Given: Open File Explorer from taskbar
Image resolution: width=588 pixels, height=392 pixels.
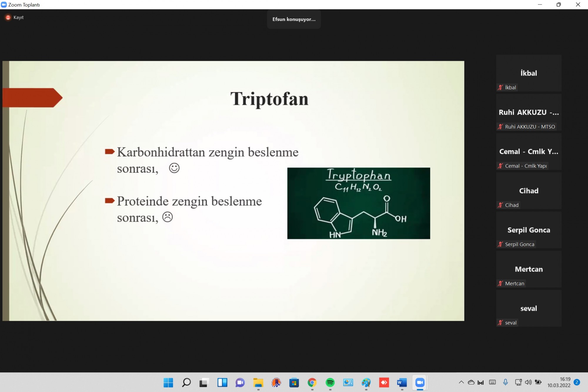Looking at the screenshot, I should 258,382.
